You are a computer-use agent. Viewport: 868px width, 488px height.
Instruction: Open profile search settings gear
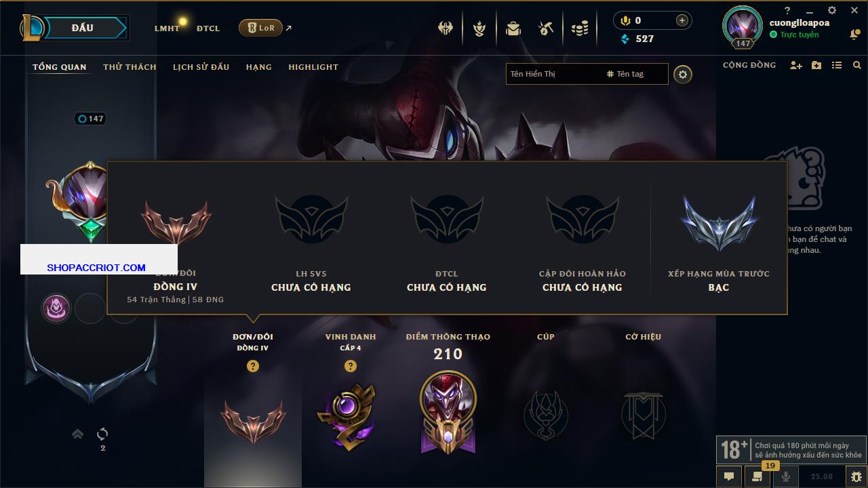(683, 74)
